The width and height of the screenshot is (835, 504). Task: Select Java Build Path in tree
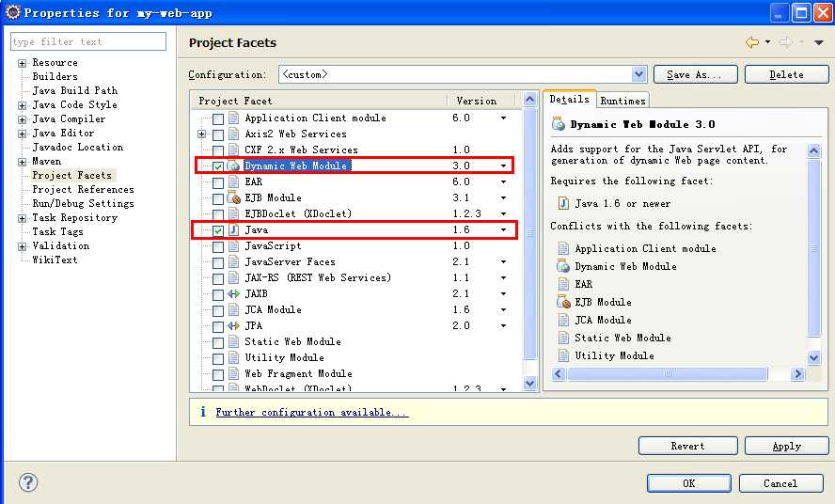point(74,90)
